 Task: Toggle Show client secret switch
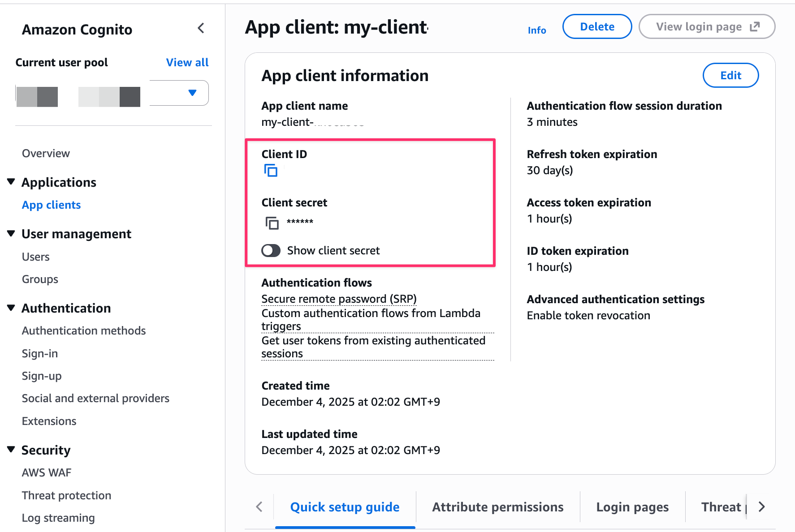tap(271, 250)
